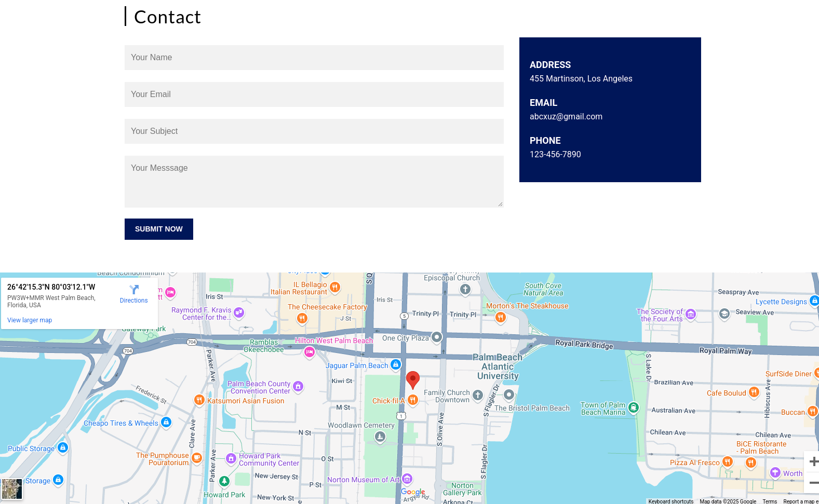Screen dimensions: 819x504
Task: Select Norton Museum of Art icon
Action: [x=408, y=479]
